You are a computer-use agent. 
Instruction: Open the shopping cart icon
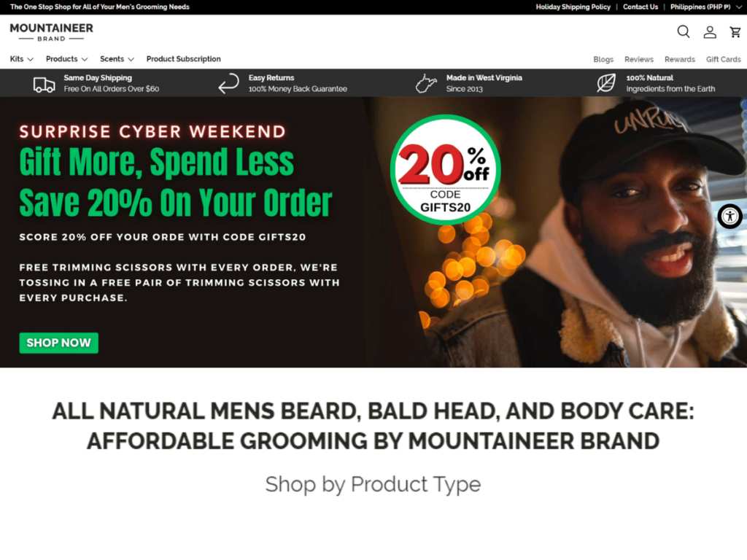(735, 32)
